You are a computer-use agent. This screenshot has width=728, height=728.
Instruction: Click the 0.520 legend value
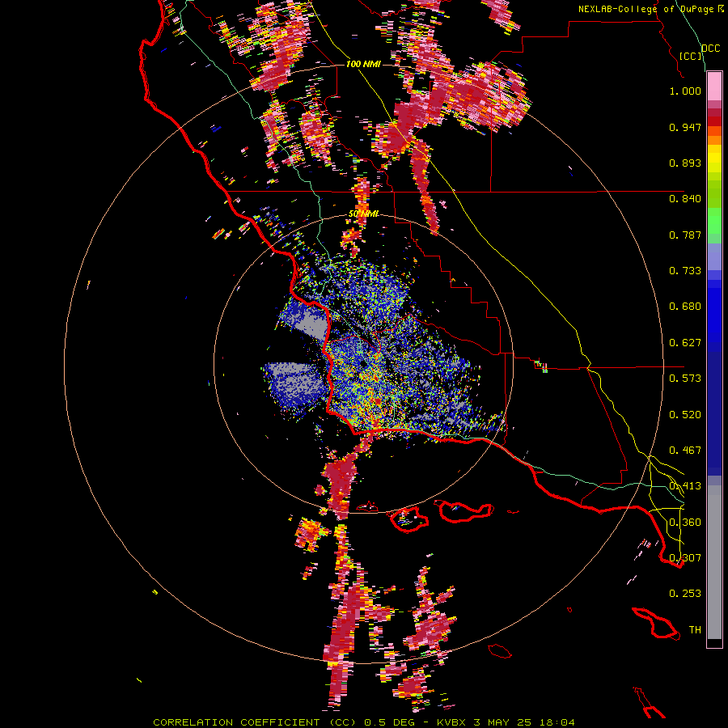point(685,415)
